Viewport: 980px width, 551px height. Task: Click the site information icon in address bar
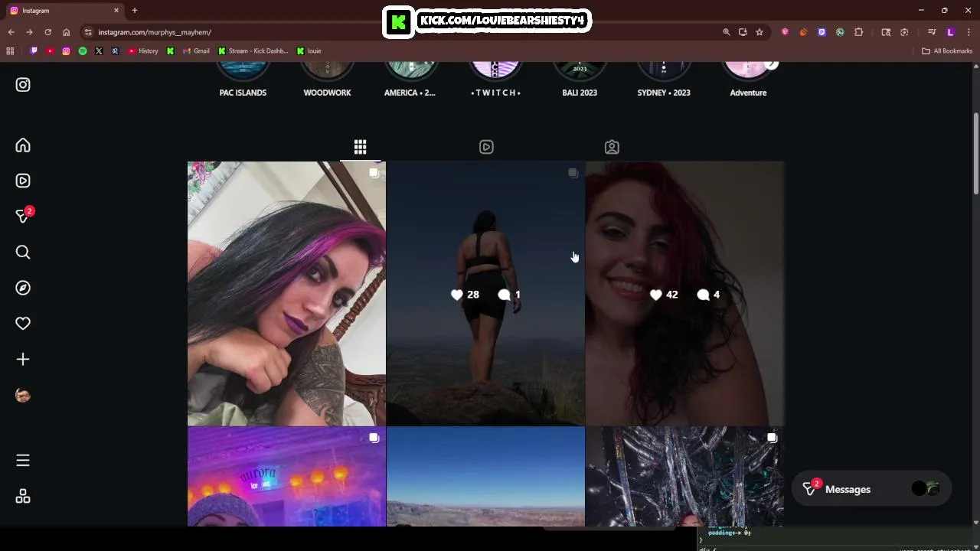(88, 32)
